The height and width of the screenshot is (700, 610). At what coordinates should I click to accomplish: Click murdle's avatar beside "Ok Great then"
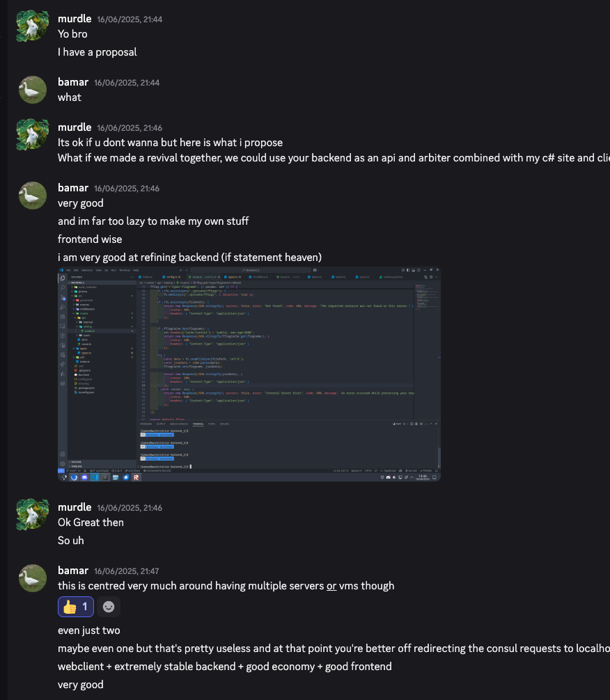tap(32, 514)
